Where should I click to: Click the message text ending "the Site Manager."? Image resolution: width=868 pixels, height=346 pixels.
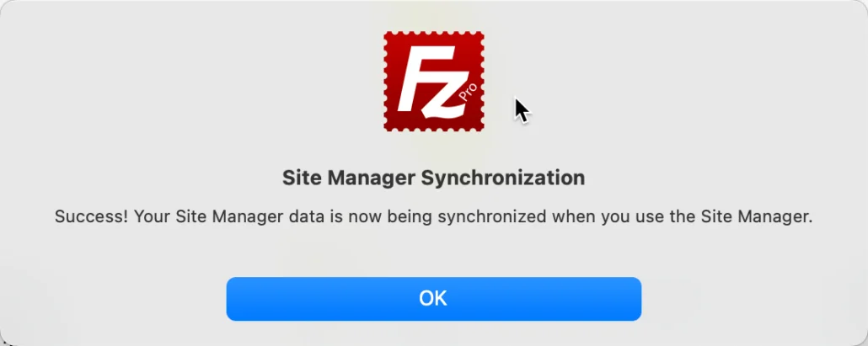(x=433, y=216)
